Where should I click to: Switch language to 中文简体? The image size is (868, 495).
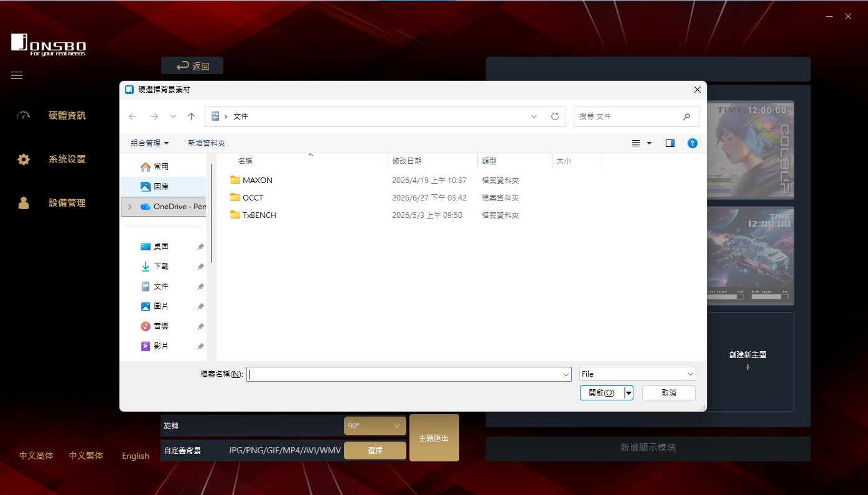pos(36,456)
